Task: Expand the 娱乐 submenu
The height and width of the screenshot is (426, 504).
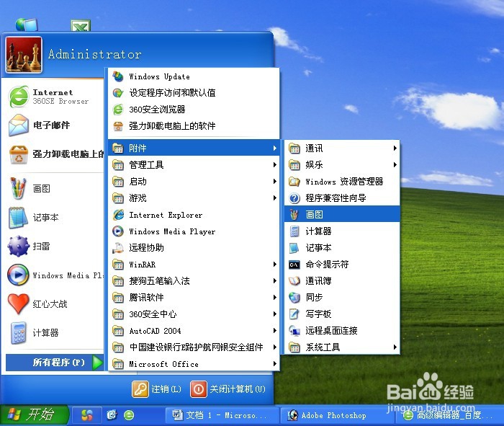Action: [x=342, y=165]
